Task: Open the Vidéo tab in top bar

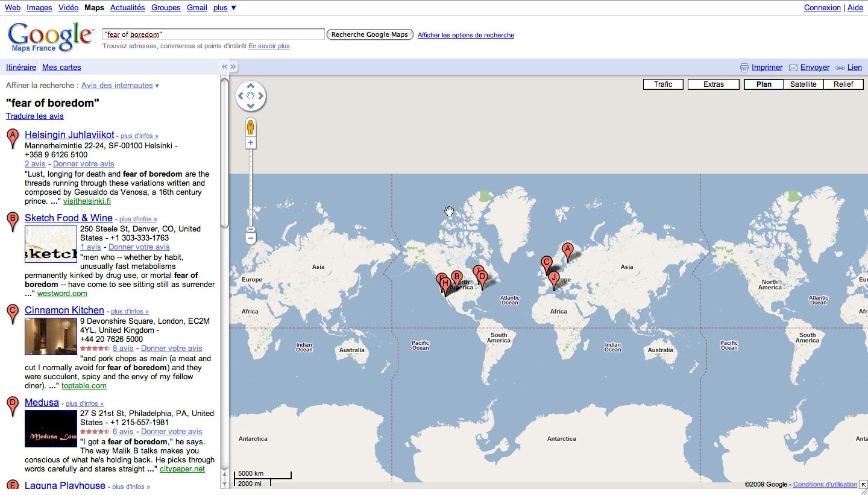Action: click(x=68, y=8)
